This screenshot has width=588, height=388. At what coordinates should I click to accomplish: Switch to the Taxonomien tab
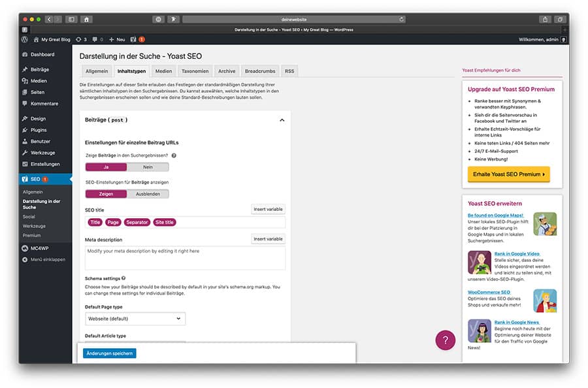tap(196, 71)
